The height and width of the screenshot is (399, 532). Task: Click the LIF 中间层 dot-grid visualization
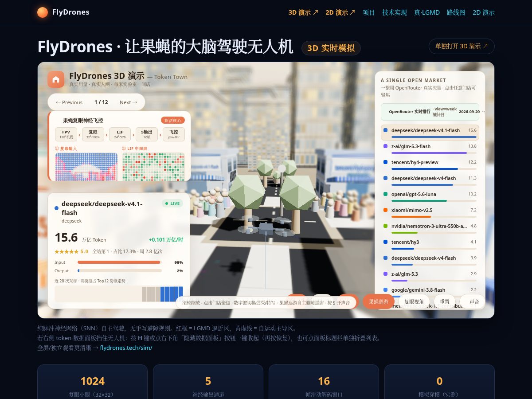[x=153, y=167]
